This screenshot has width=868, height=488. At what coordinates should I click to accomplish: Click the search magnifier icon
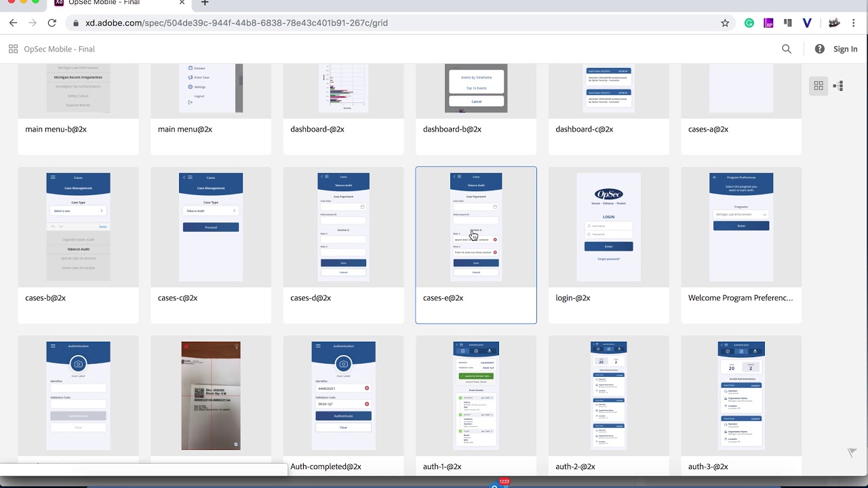click(787, 49)
